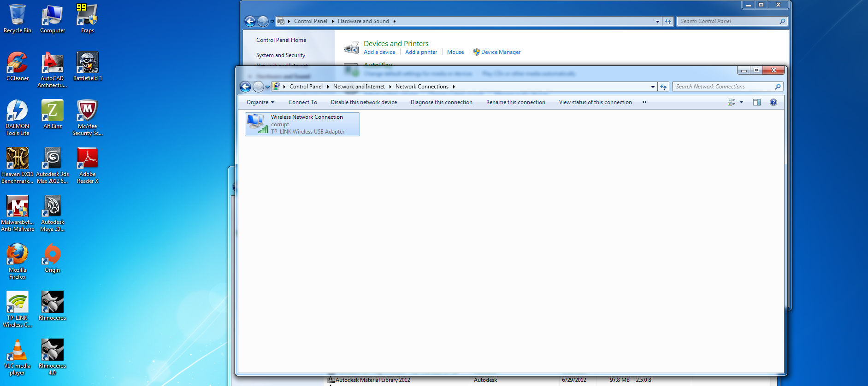Open the Mouse settings link
The height and width of the screenshot is (386, 868).
tap(455, 52)
